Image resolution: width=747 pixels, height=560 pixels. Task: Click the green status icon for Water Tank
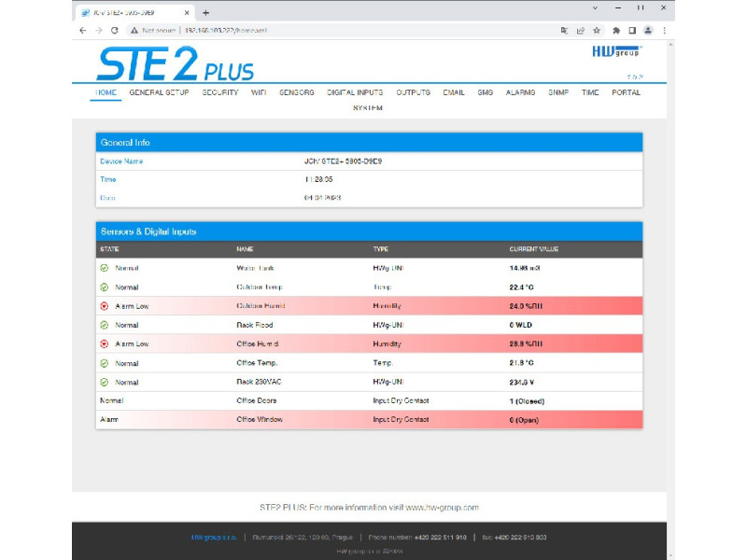click(105, 268)
